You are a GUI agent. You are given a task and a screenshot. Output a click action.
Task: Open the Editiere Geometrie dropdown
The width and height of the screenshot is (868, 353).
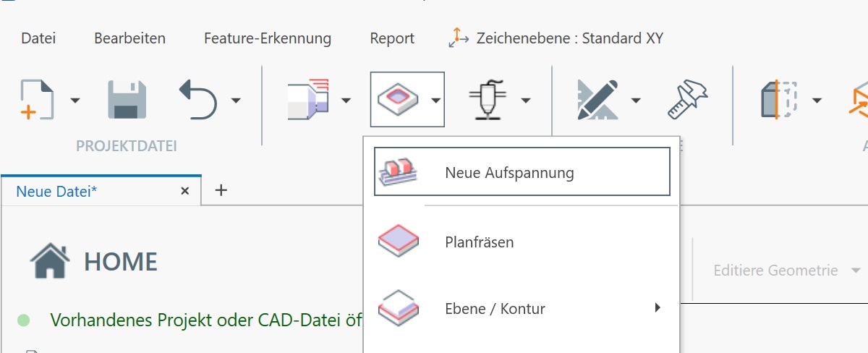(x=787, y=271)
